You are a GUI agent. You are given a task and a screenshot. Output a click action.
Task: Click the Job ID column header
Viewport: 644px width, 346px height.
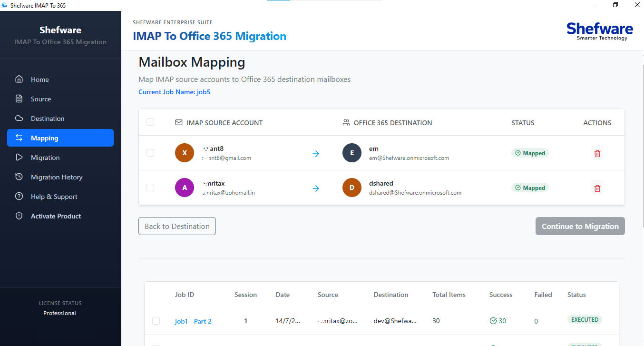point(185,295)
